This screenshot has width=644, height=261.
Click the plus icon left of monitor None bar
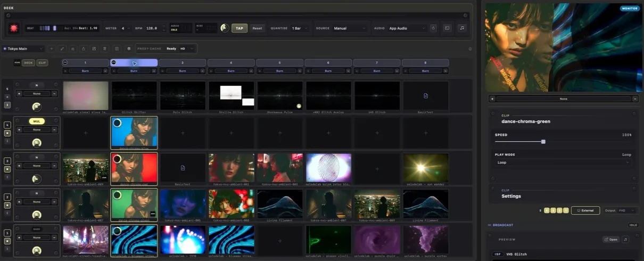tap(492, 99)
